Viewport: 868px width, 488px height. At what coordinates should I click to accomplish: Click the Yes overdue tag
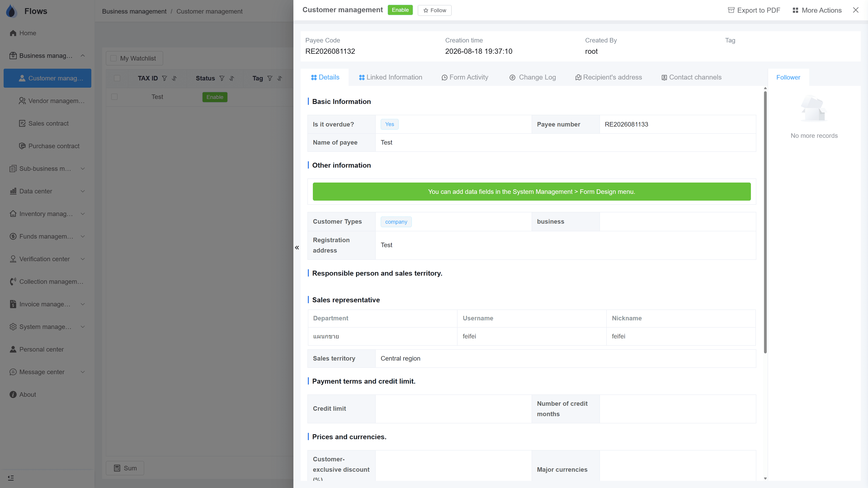(389, 124)
